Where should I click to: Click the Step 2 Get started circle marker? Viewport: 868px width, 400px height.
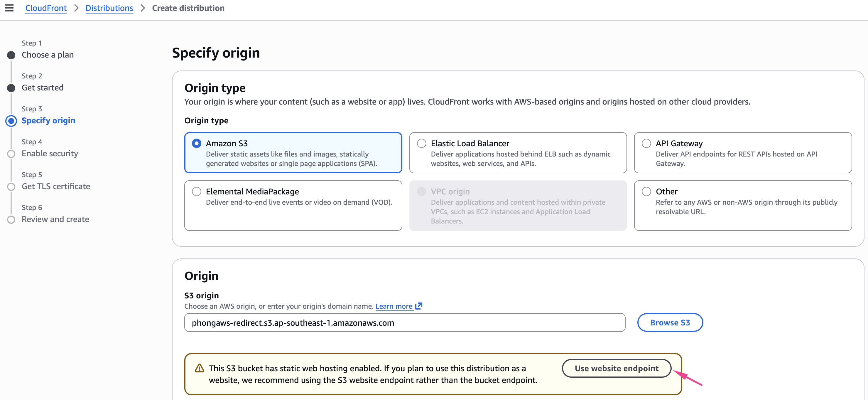(11, 88)
